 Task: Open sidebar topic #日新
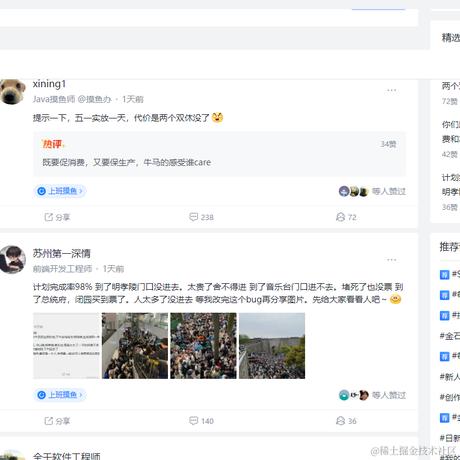tap(450, 438)
